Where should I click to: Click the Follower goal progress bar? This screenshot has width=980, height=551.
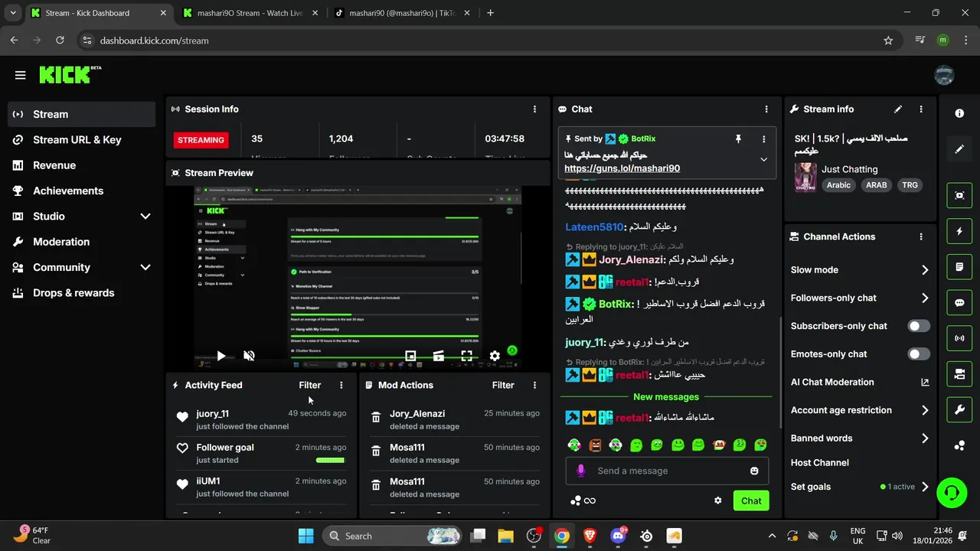(x=331, y=460)
